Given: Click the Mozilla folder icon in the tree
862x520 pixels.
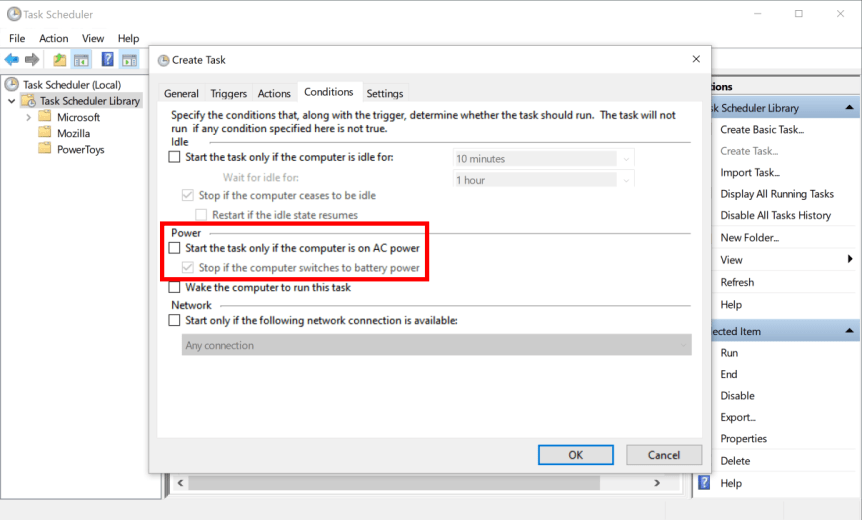Looking at the screenshot, I should (45, 132).
